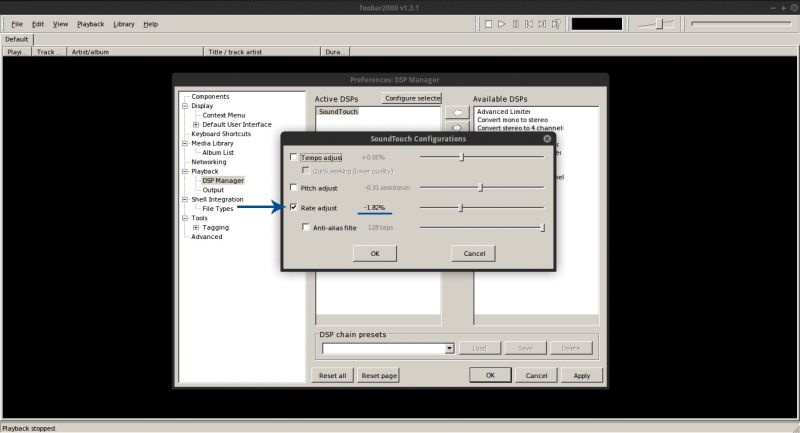This screenshot has width=800, height=433.
Task: Open the Library menu
Action: tap(123, 24)
